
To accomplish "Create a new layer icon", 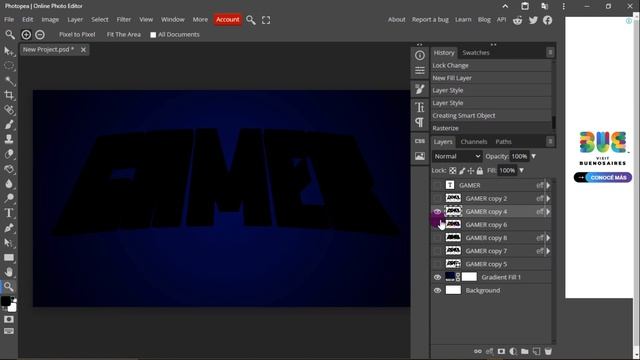I will tap(536, 351).
